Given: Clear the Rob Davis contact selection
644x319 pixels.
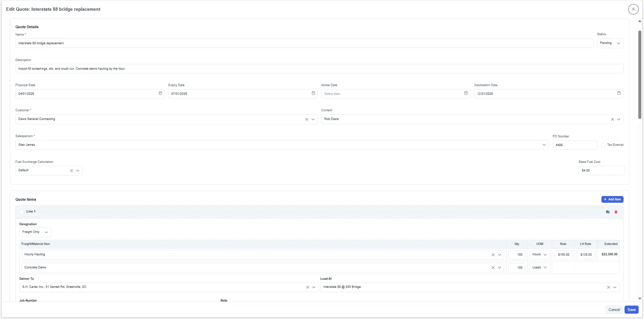Looking at the screenshot, I should (x=612, y=120).
